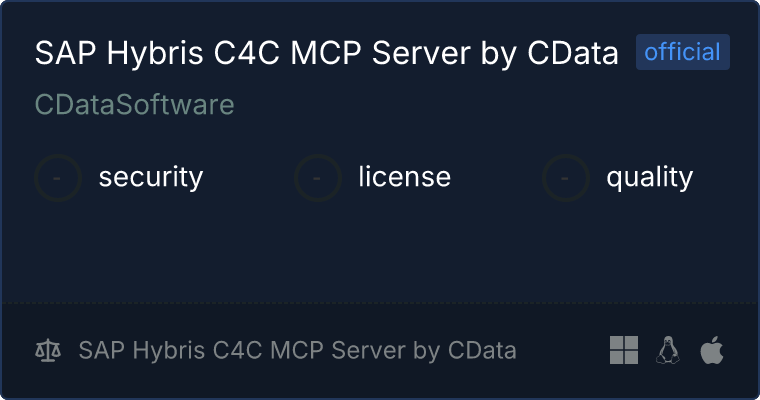Click the quality score circle
Screen dimensions: 760x400
[x=566, y=178]
